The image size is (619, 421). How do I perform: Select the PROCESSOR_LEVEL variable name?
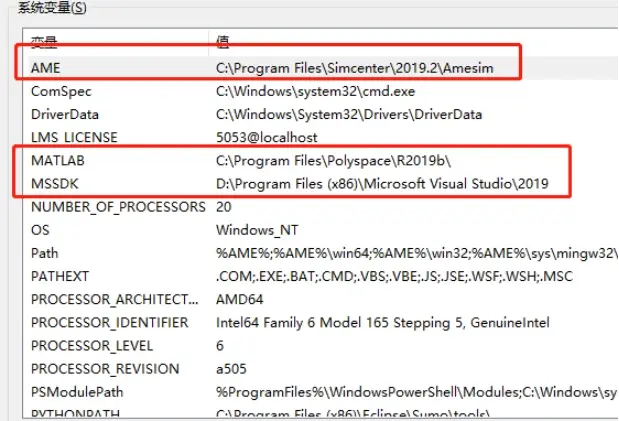(x=92, y=346)
